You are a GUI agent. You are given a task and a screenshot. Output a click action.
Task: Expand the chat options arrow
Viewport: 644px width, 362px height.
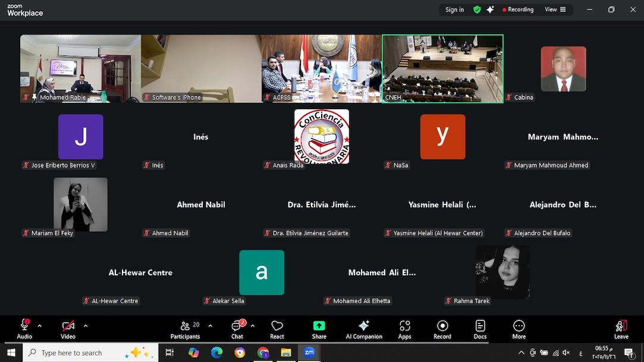tap(253, 326)
